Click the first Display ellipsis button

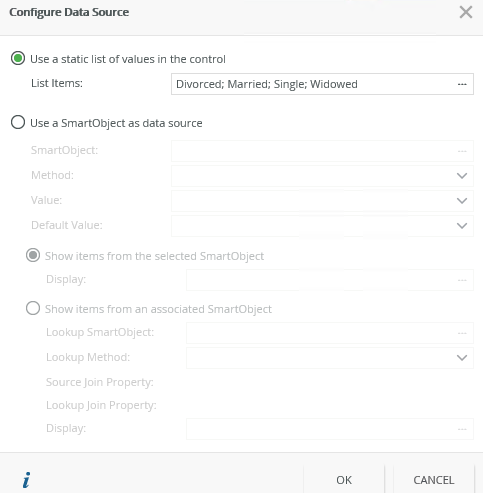coord(462,280)
